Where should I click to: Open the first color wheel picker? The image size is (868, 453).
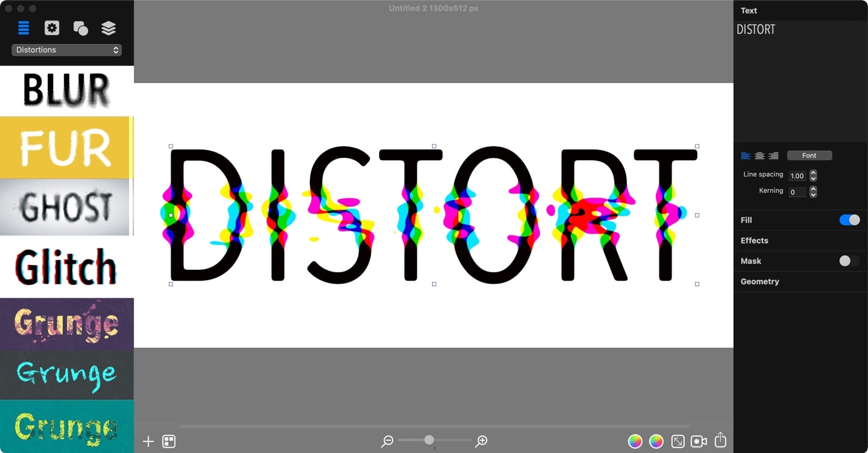coord(635,442)
